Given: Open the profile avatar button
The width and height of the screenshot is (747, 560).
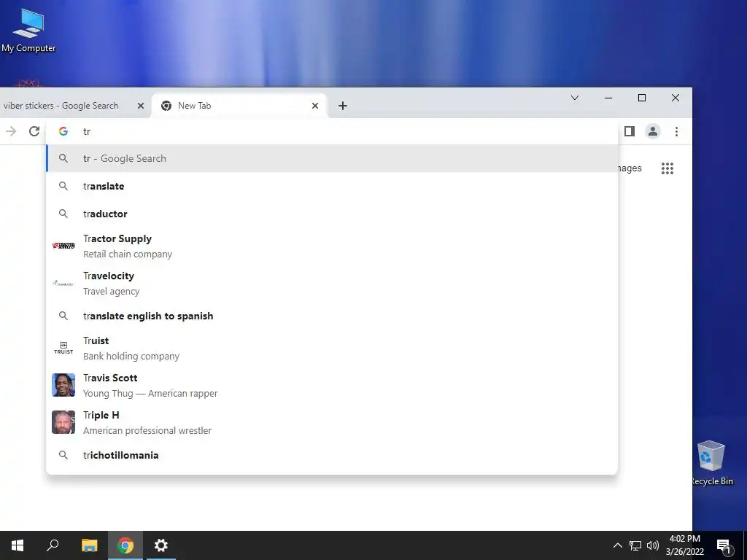Looking at the screenshot, I should [653, 131].
